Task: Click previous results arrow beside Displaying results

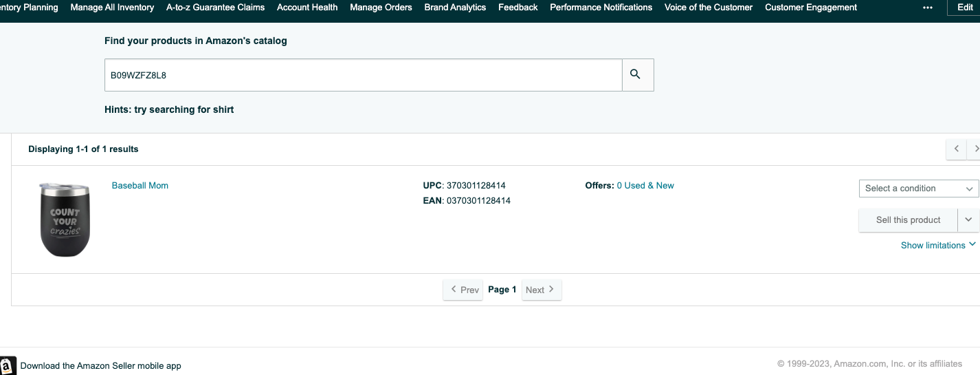Action: click(x=956, y=149)
